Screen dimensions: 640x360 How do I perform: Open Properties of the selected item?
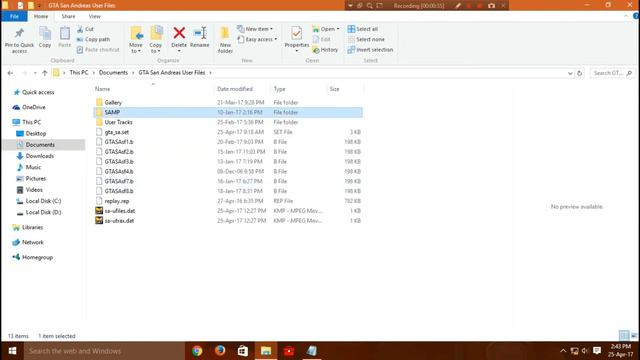point(297,39)
